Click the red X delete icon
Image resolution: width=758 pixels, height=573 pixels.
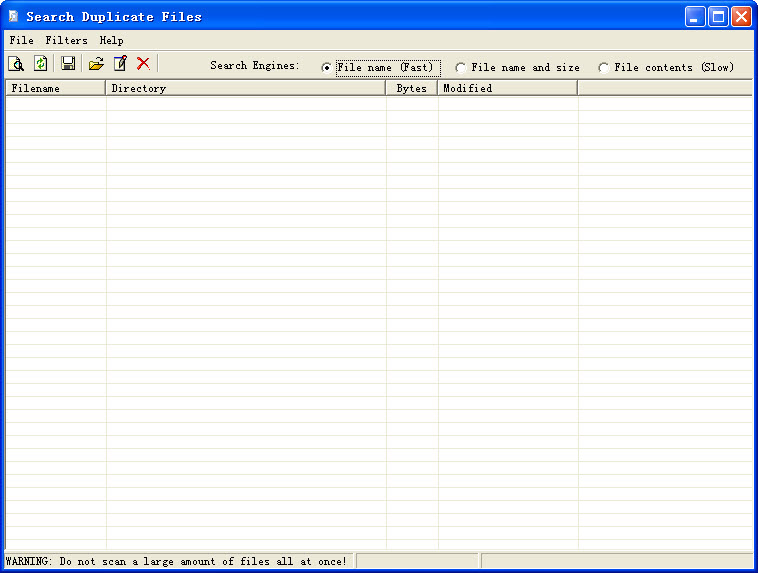coord(143,64)
